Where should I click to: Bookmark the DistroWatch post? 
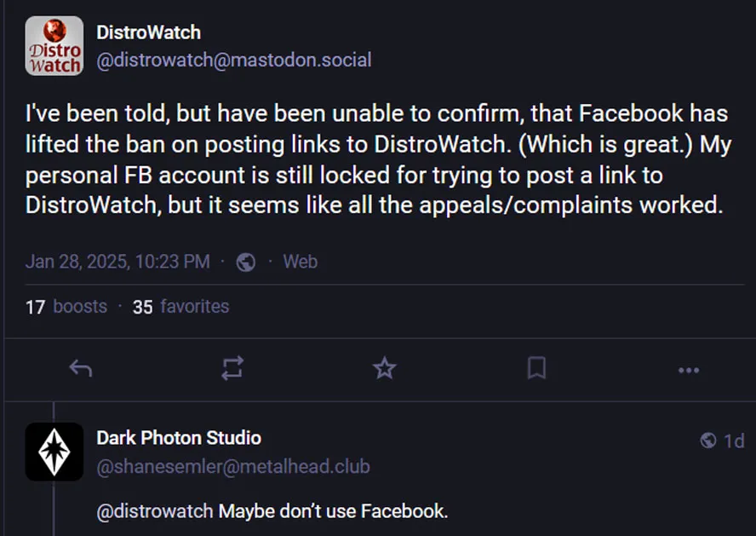click(x=536, y=368)
